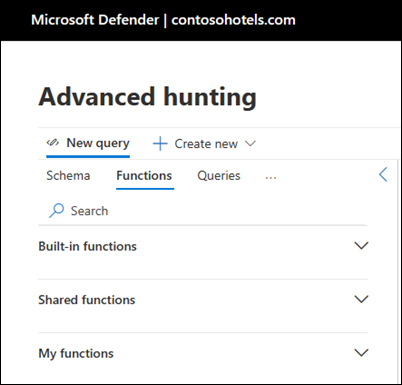
Task: Click the Shared functions heading
Action: click(x=87, y=300)
